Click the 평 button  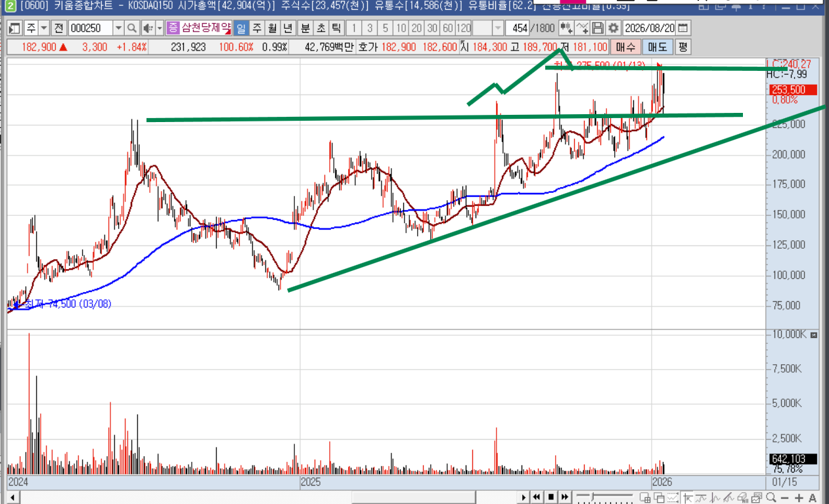pos(683,47)
